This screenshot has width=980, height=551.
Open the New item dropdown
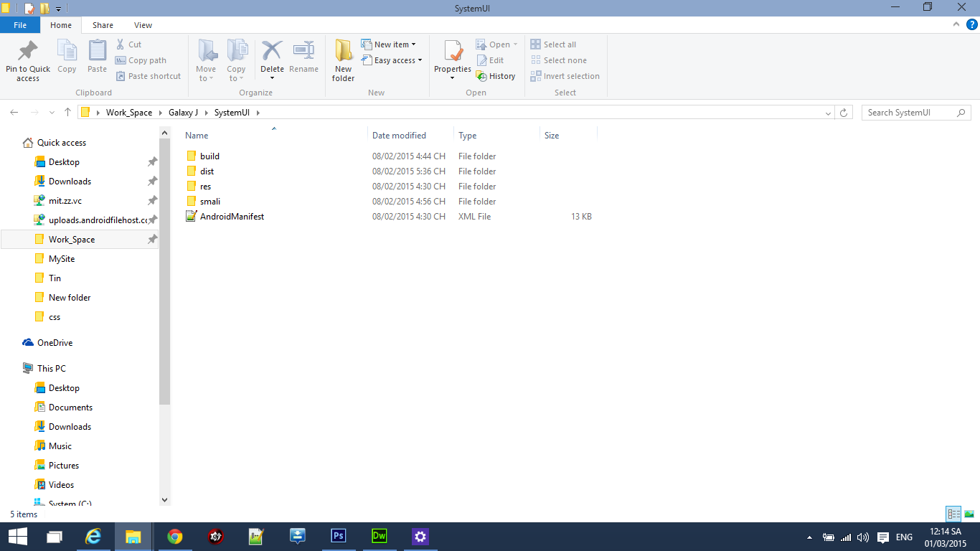point(388,44)
